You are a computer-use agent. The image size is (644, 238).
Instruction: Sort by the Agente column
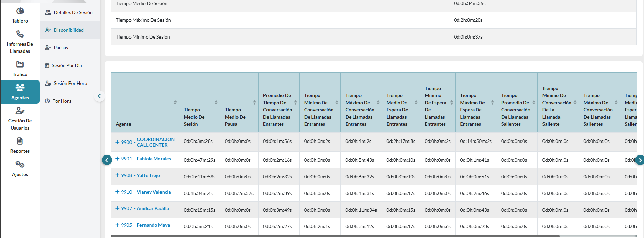(x=175, y=102)
